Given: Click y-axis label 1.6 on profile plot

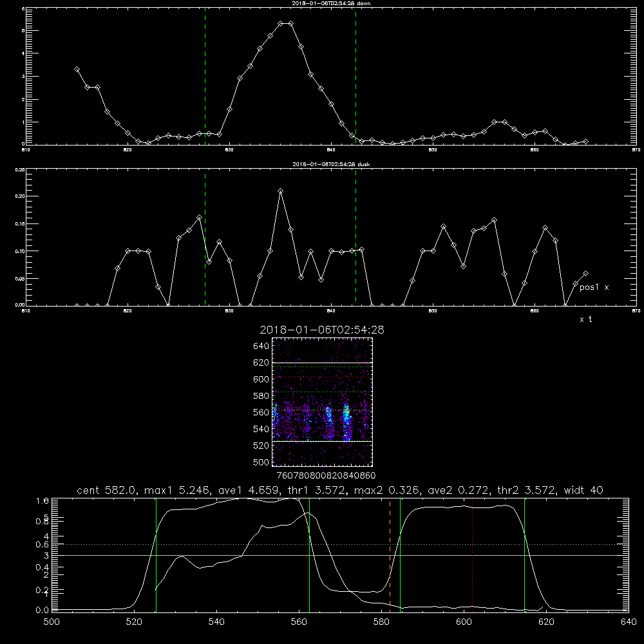Looking at the screenshot, I should (x=43, y=500).
